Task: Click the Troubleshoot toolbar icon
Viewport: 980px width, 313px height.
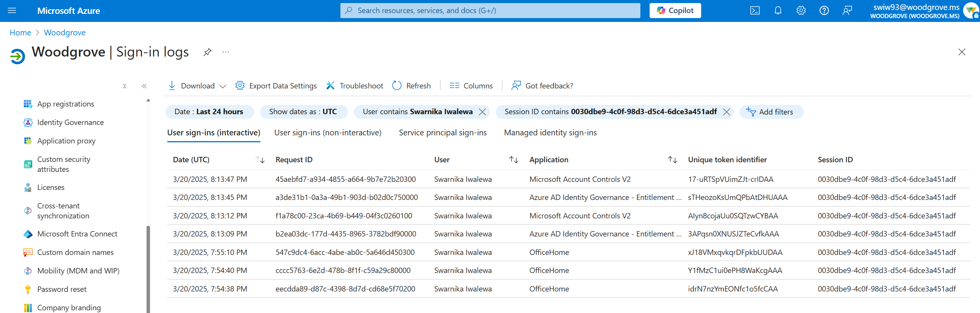Action: pos(330,86)
